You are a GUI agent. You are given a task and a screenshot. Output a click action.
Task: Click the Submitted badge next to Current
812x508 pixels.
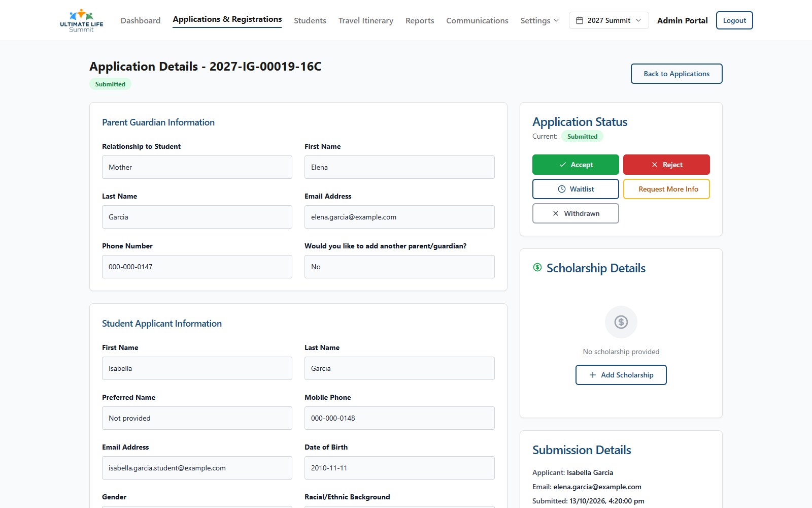click(582, 136)
